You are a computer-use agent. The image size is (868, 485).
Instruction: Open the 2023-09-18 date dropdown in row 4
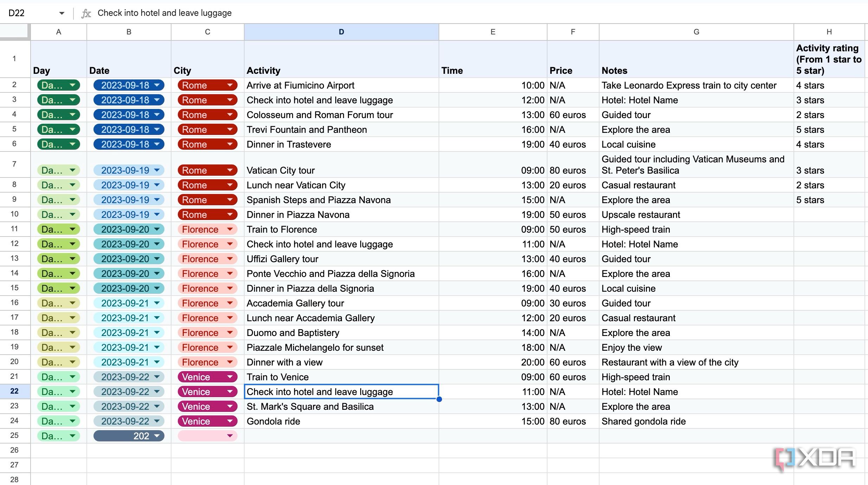157,115
